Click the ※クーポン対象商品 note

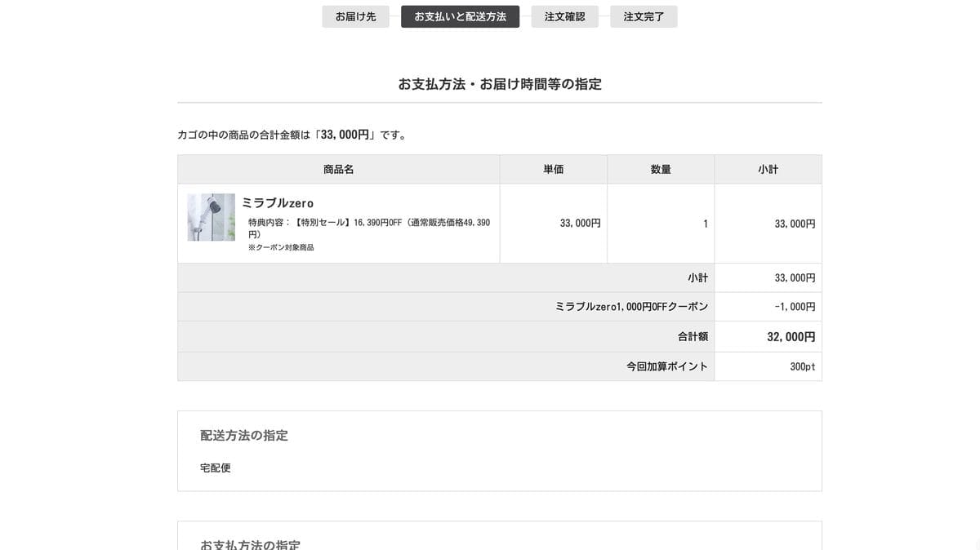[281, 247]
